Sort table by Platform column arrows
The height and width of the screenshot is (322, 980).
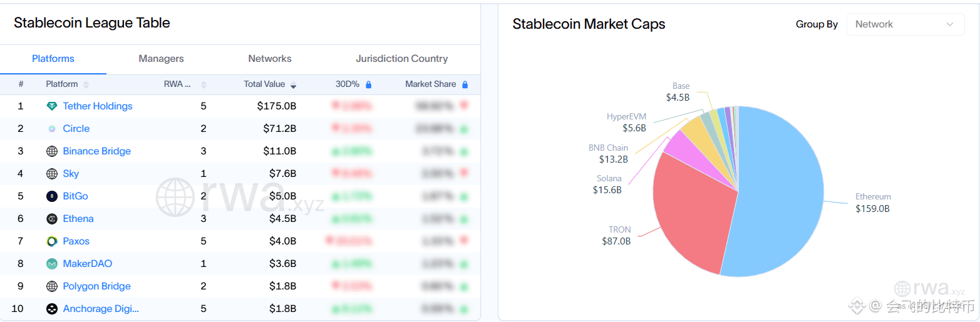(x=86, y=85)
